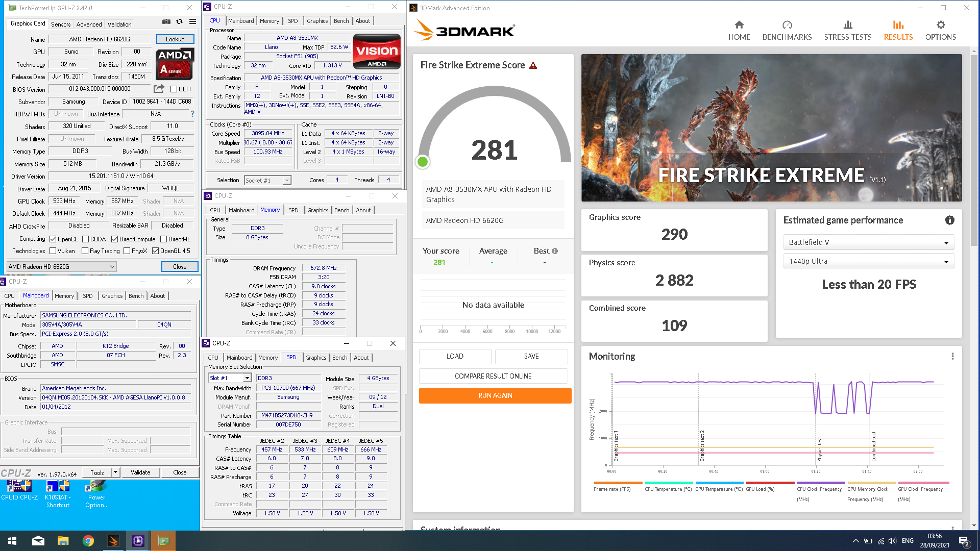Open the notification center icon
The image size is (980, 551).
[964, 541]
